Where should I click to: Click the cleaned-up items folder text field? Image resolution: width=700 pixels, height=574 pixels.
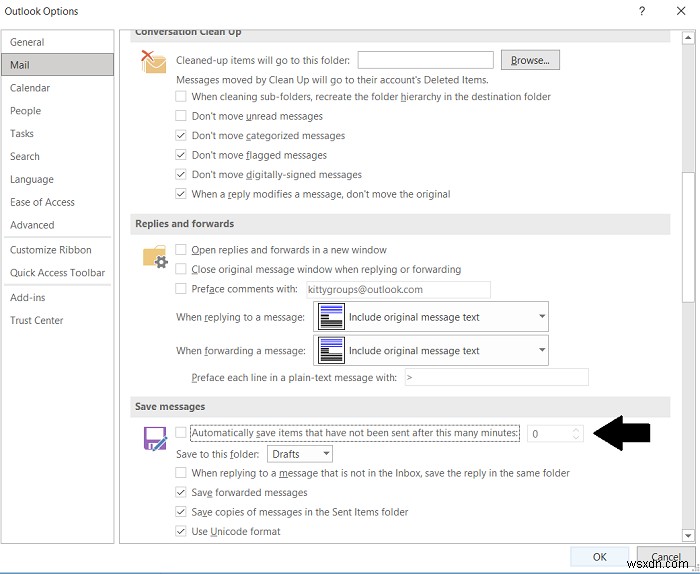click(x=425, y=60)
